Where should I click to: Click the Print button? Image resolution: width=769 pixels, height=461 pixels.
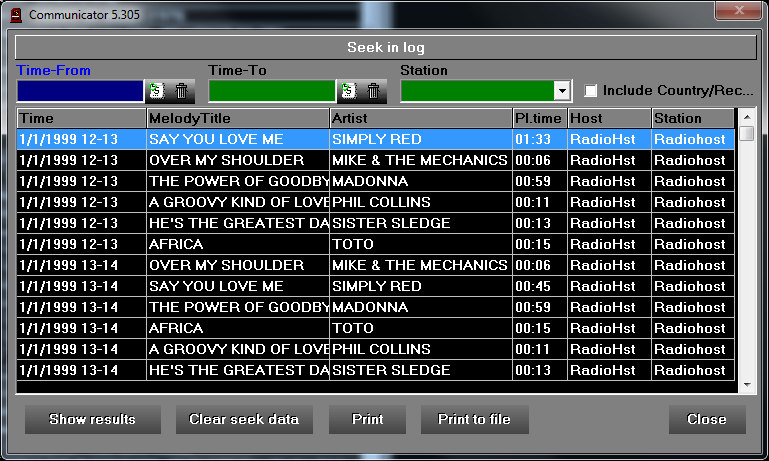(367, 419)
